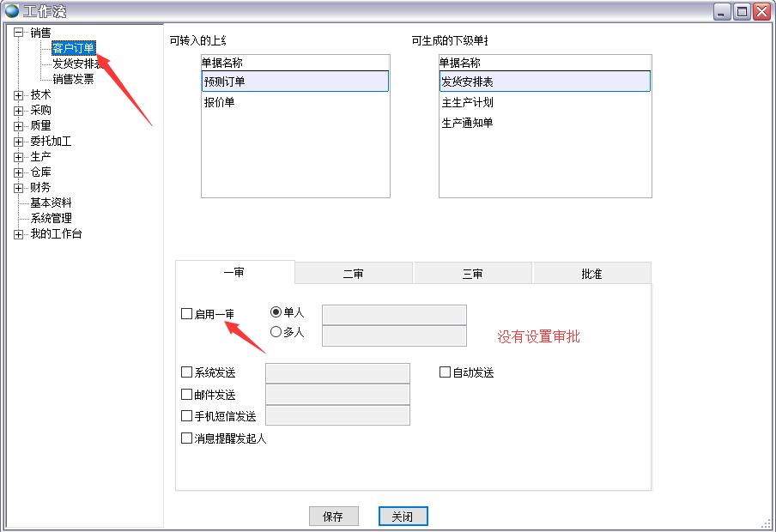Select 系统管理 in the tree
The width and height of the screenshot is (776, 532).
tap(51, 219)
